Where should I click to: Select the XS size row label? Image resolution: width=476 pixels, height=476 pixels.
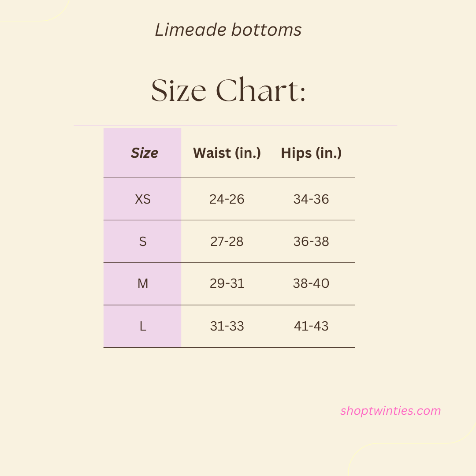(x=143, y=199)
